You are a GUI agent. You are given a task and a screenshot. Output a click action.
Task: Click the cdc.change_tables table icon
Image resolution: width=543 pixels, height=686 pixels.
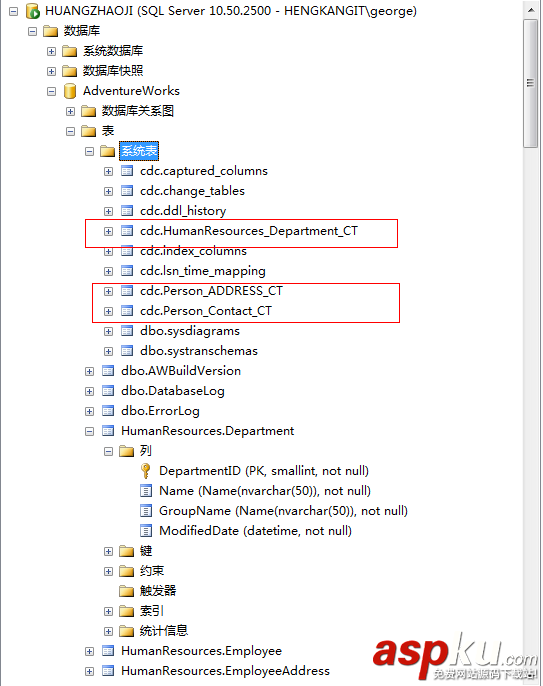tap(127, 191)
